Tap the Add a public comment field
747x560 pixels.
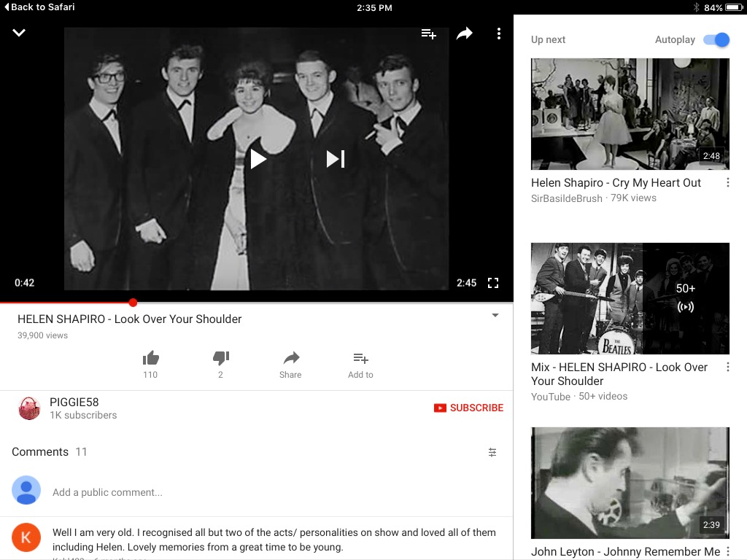107,492
